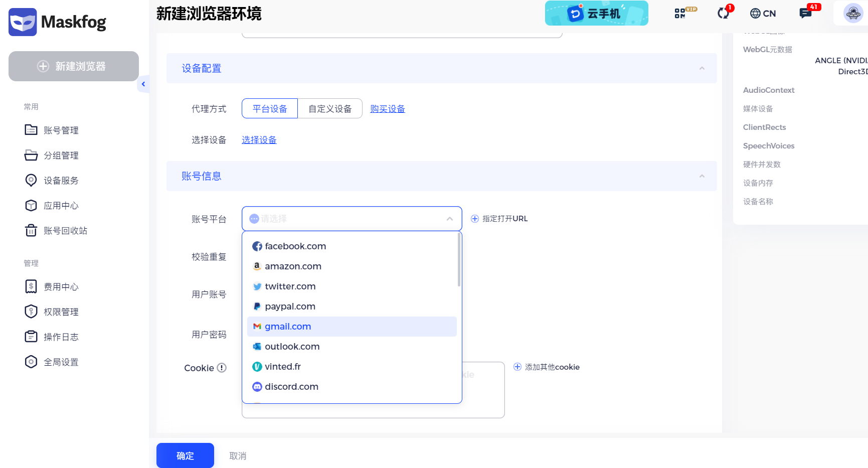Open the 云手机 banner

pyautogui.click(x=597, y=13)
